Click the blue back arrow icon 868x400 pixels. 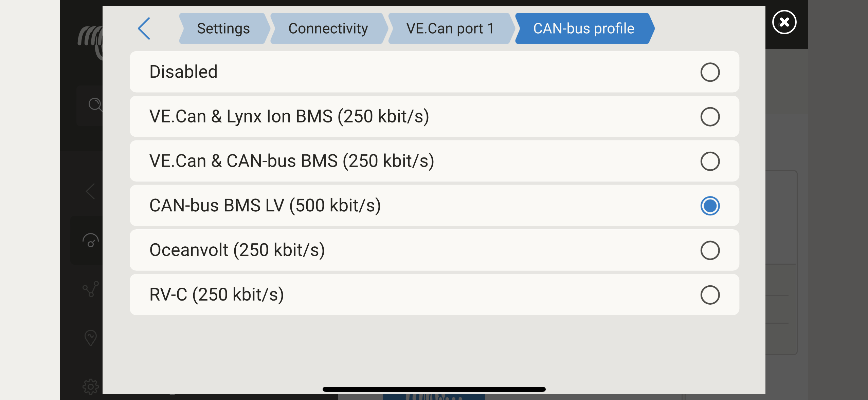[x=144, y=28]
